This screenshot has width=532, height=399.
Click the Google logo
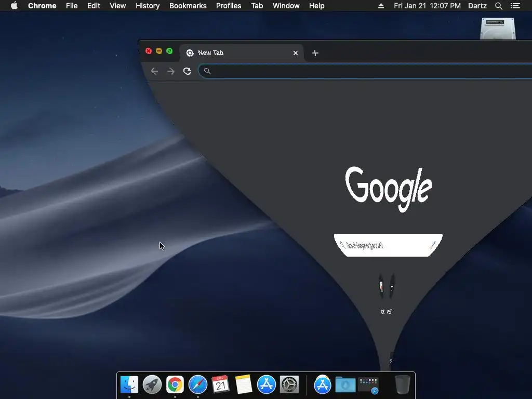(389, 189)
